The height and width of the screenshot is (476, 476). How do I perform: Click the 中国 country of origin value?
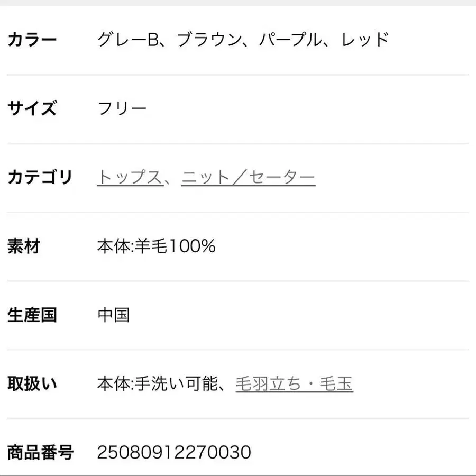(x=114, y=315)
